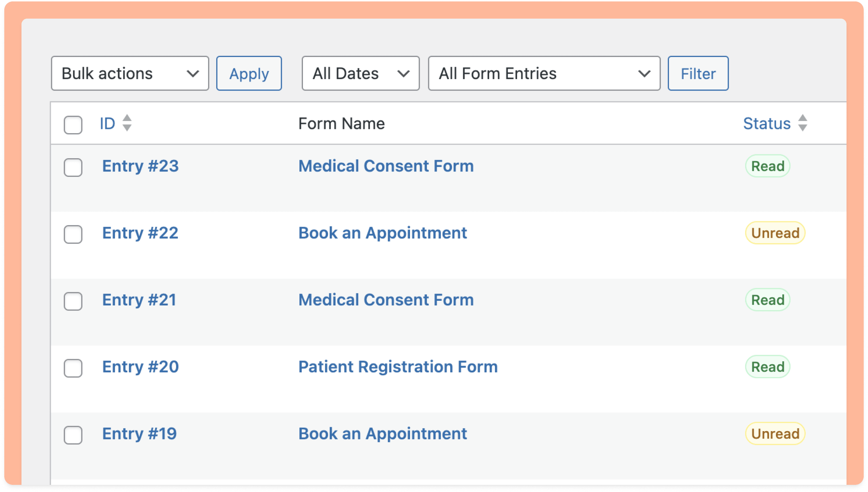Open the All Dates filter dropdown
Screen dimensions: 868x492
(360, 73)
